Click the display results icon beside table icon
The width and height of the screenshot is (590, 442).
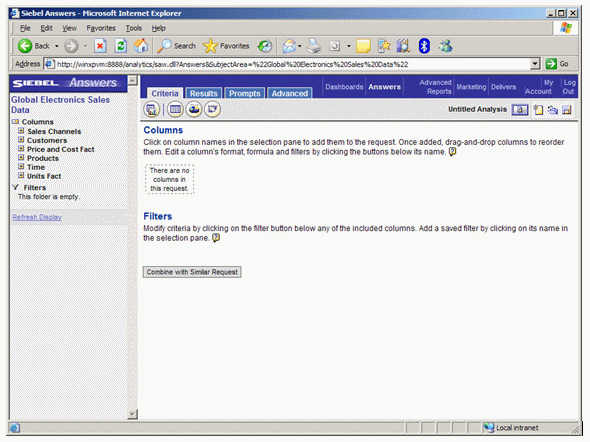coord(151,109)
